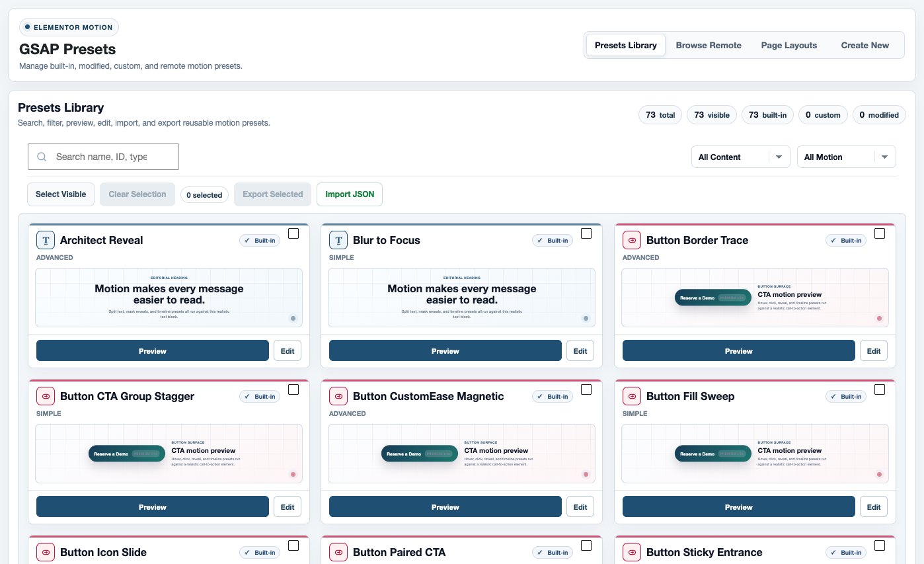Check the Button CTA Group Stagger card

tap(293, 389)
